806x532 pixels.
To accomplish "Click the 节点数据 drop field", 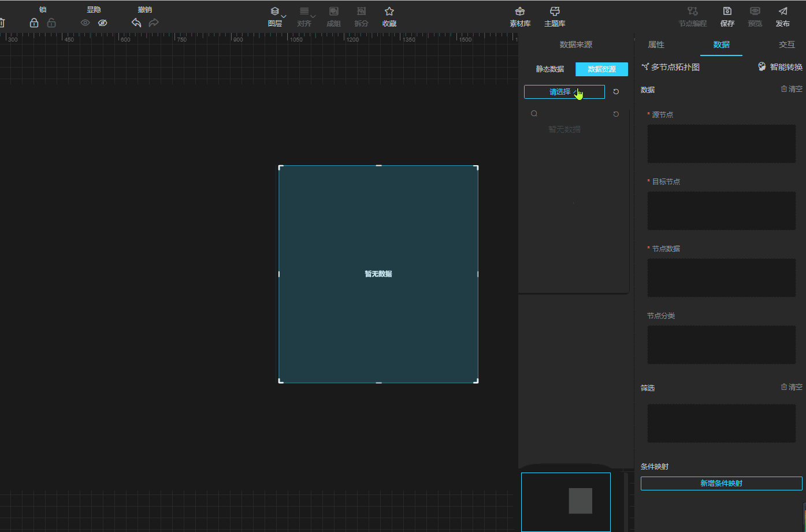I will pos(722,278).
